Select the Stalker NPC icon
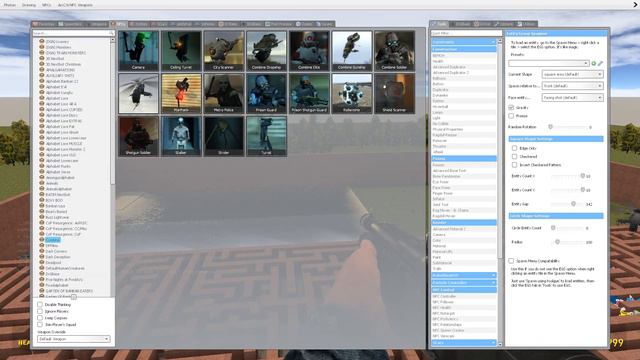 point(181,136)
